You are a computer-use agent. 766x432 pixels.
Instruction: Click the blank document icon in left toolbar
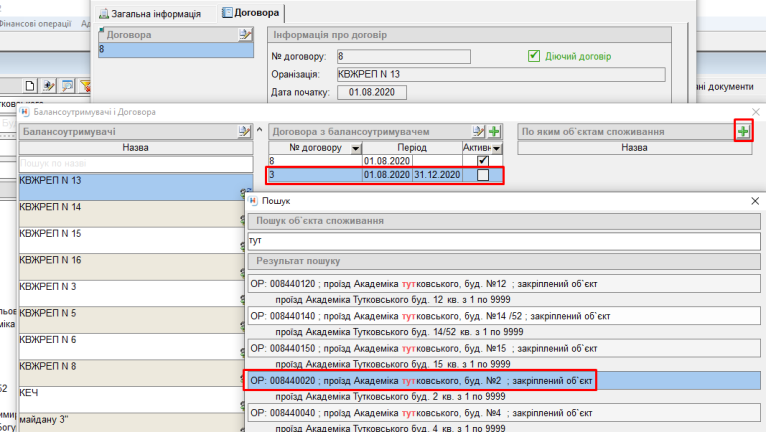pos(31,86)
